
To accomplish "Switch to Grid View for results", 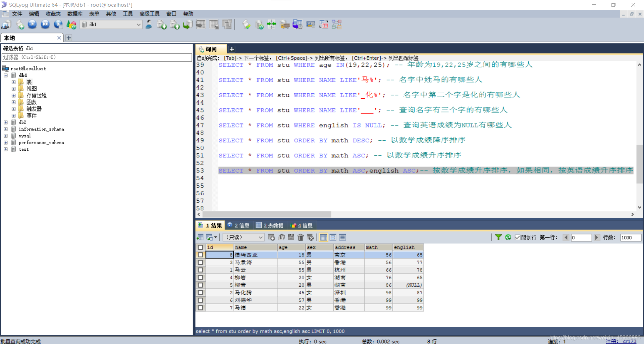I will [x=323, y=237].
